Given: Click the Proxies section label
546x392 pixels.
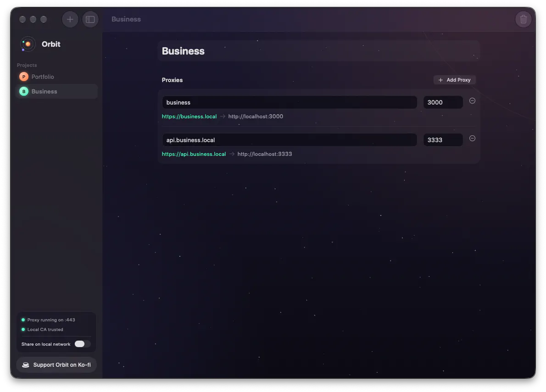Looking at the screenshot, I should pos(172,80).
